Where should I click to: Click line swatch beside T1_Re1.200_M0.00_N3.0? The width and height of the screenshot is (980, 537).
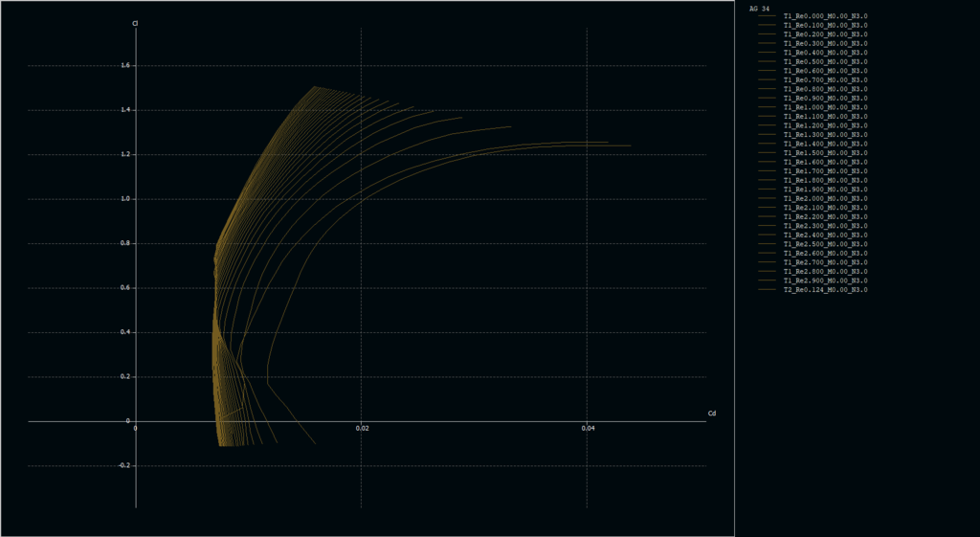[x=767, y=125]
